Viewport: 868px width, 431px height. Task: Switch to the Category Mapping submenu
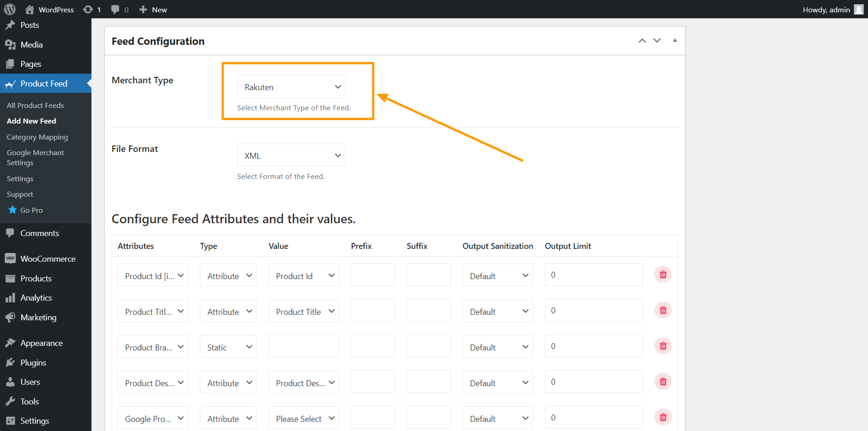[37, 137]
